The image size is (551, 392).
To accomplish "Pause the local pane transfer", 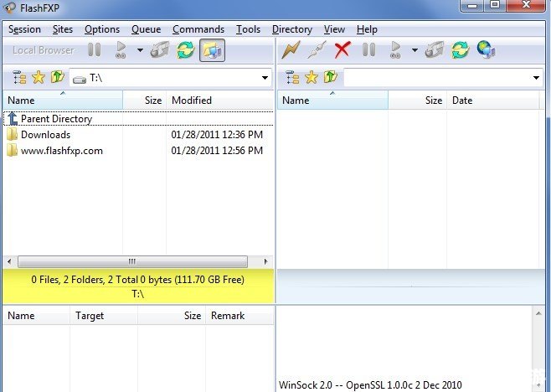I will (x=94, y=50).
